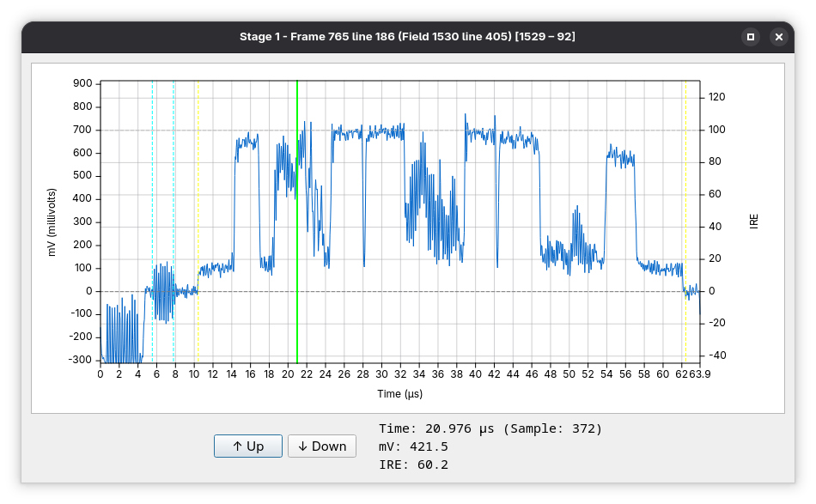The width and height of the screenshot is (816, 504).
Task: Click the 900 tick on mV axis
Action: tap(82, 84)
